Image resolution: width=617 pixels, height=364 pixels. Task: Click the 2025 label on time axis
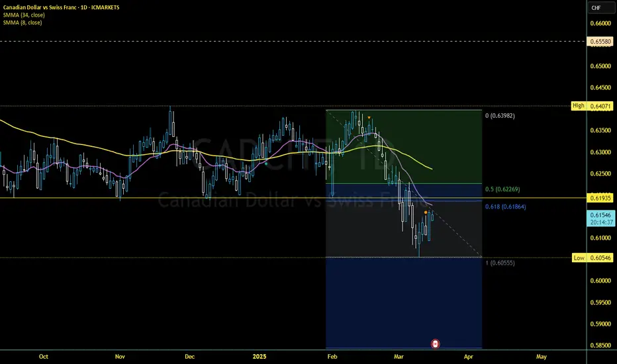[x=260, y=357]
